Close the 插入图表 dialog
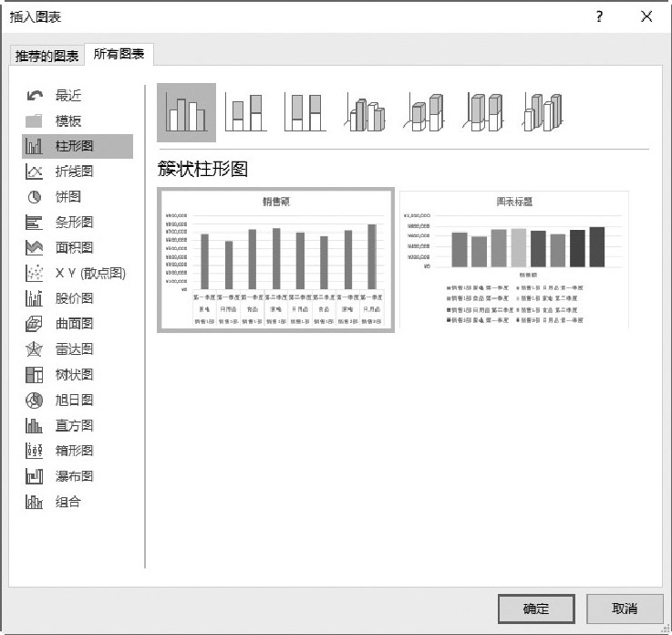This screenshot has height=635, width=672. (646, 16)
